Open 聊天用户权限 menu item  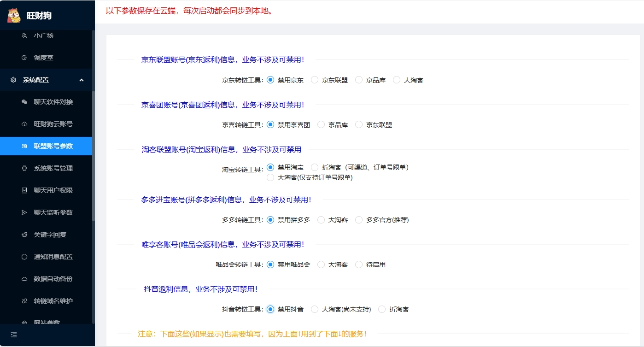pos(53,190)
